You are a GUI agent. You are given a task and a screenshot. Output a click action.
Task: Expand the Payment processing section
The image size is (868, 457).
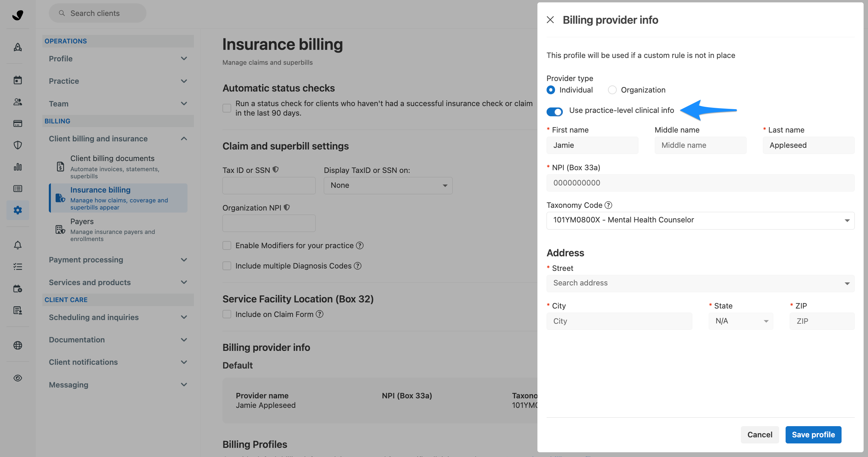point(118,260)
